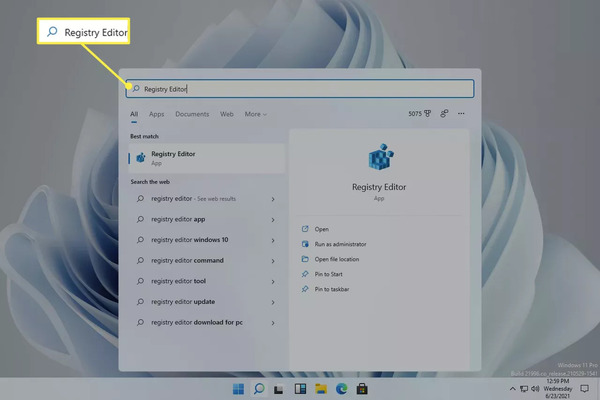
Task: Switch to the Documents search tab
Action: point(192,114)
